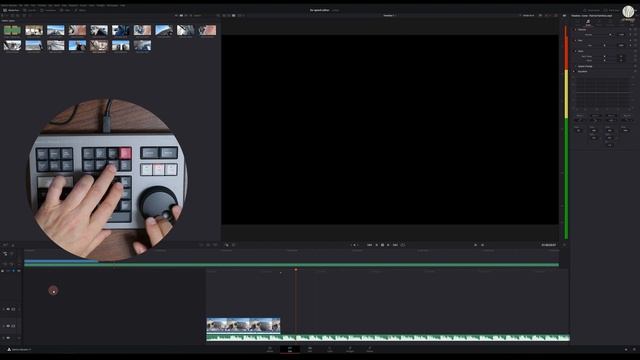640x360 pixels.
Task: Select the last thumbnail in the first media row
Action: (207, 30)
